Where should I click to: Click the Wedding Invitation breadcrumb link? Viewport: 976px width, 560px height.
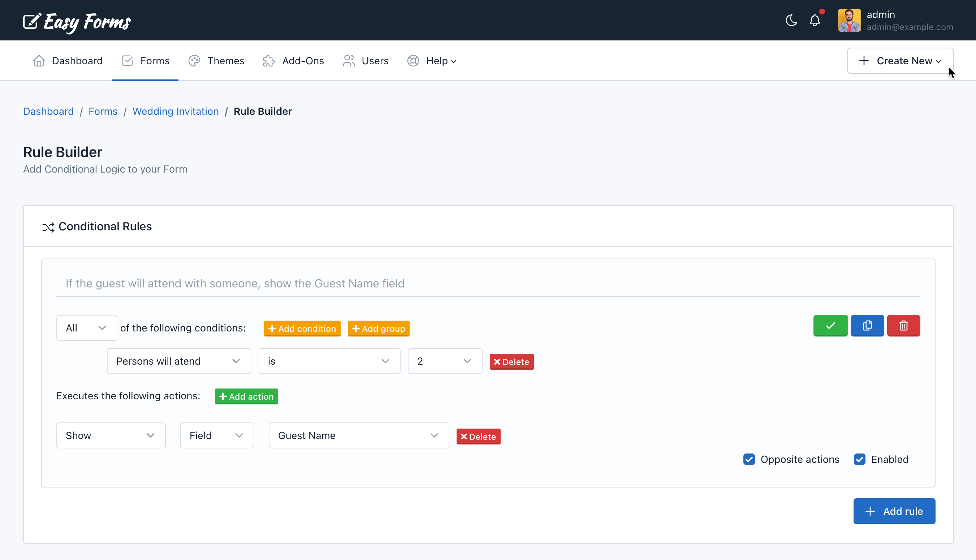point(176,110)
